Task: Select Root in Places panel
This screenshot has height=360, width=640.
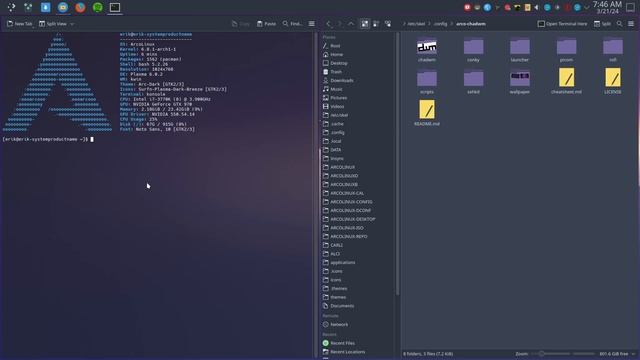Action: pyautogui.click(x=358, y=46)
